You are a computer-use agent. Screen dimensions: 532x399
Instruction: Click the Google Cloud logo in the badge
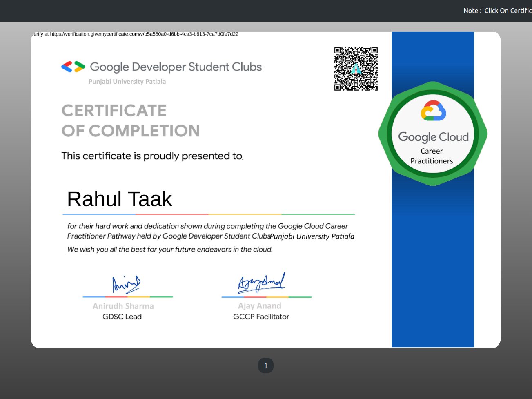click(x=433, y=111)
